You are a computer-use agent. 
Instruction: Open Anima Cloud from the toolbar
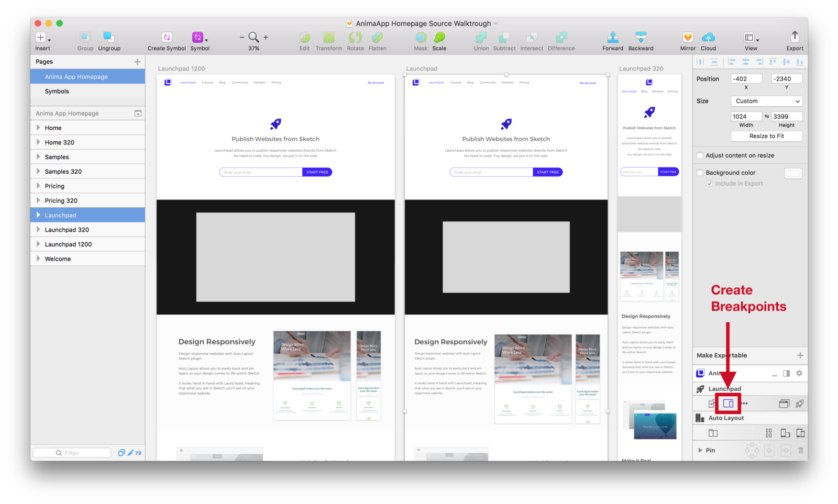(x=708, y=38)
